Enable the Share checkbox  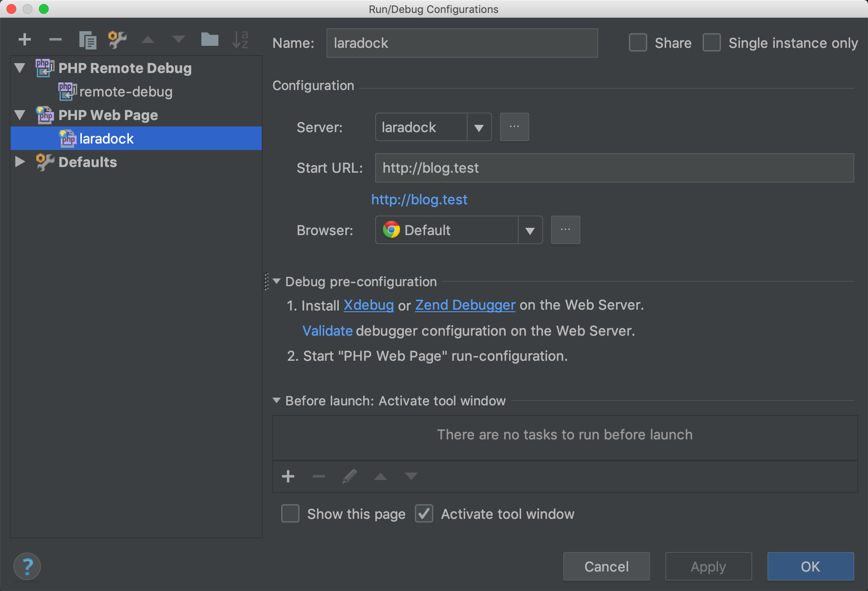point(638,43)
